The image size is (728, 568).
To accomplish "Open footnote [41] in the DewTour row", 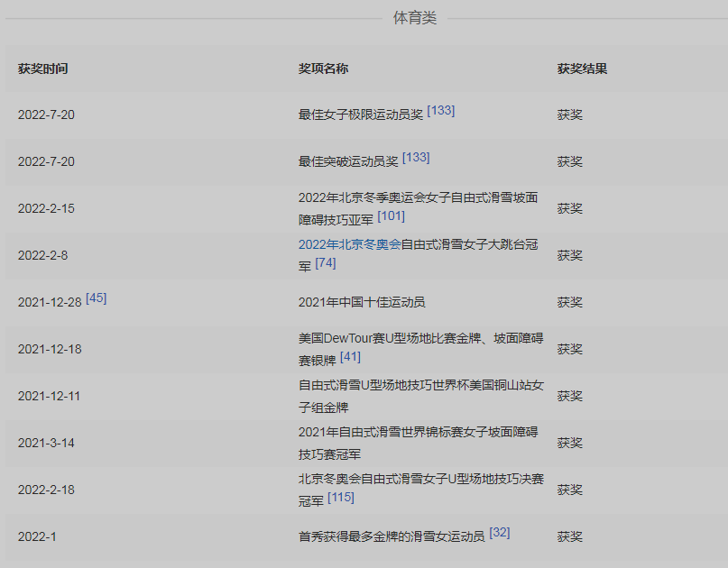I will point(350,357).
